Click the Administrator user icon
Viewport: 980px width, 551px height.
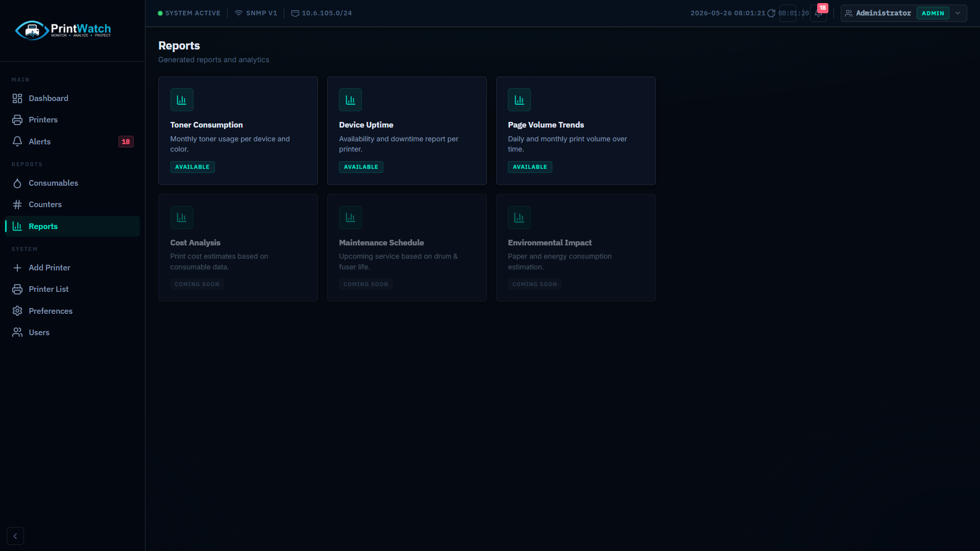pyautogui.click(x=849, y=13)
